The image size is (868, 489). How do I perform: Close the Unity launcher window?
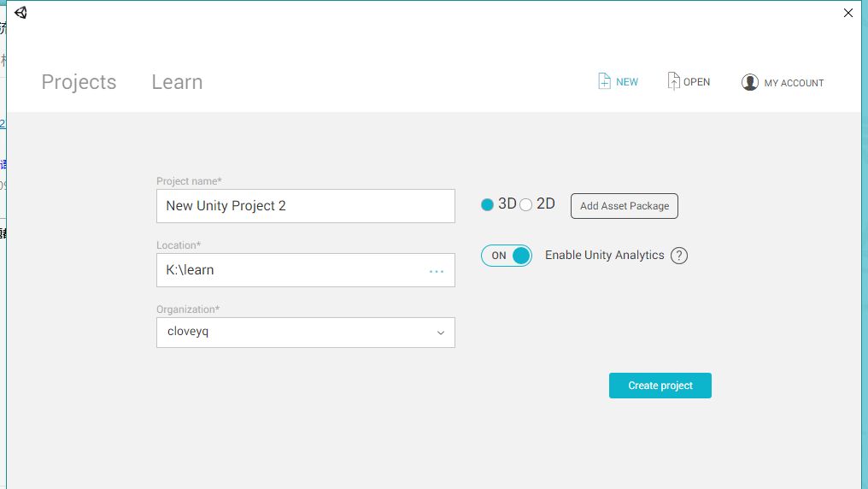click(x=848, y=13)
